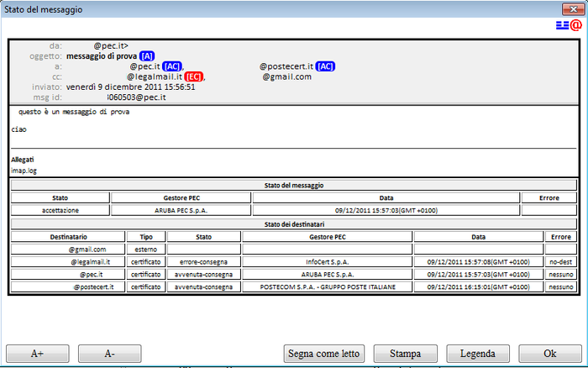Click the @legalmail.it recipient cell
Image resolution: width=588 pixels, height=368 pixels.
pos(68,262)
